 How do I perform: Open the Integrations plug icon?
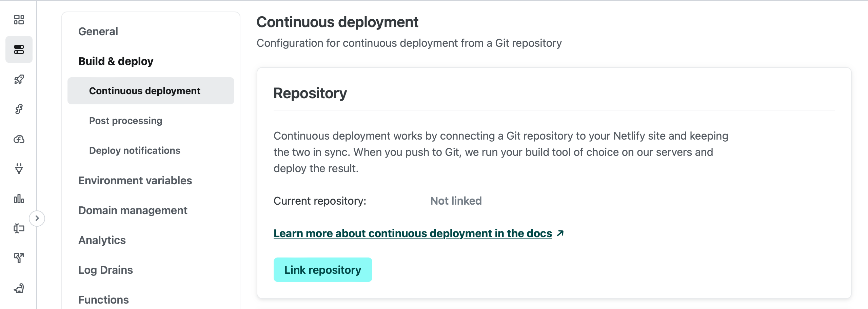coord(19,168)
